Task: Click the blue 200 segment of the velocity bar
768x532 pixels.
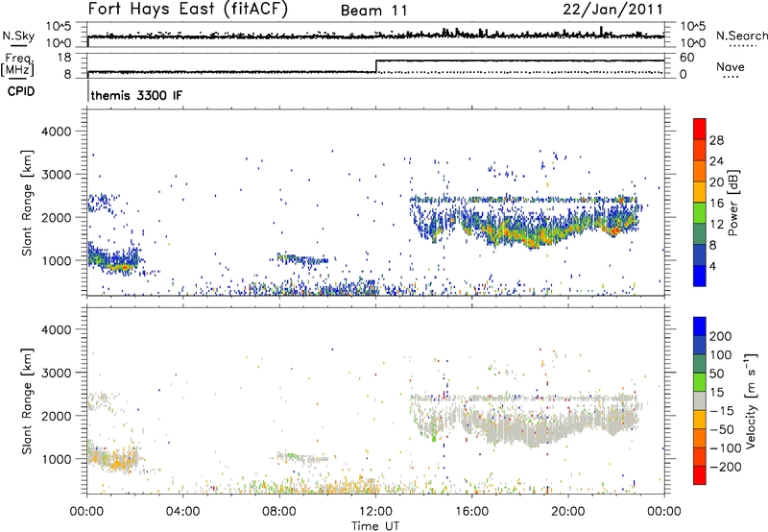Action: point(700,326)
